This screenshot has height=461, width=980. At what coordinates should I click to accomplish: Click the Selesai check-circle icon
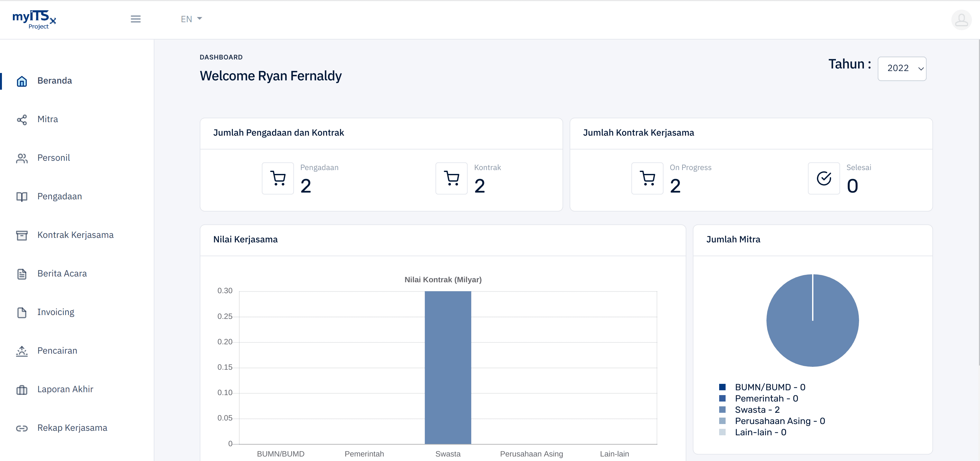click(x=824, y=178)
